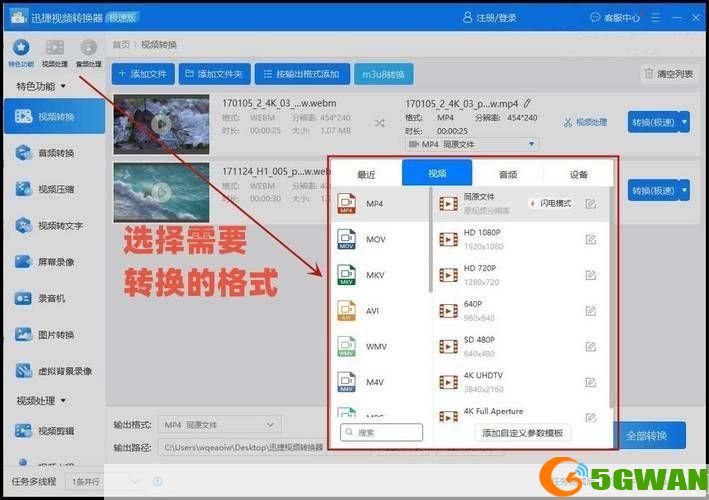Rename the output file with pencil icon
This screenshot has height=500, width=709.
[x=527, y=104]
